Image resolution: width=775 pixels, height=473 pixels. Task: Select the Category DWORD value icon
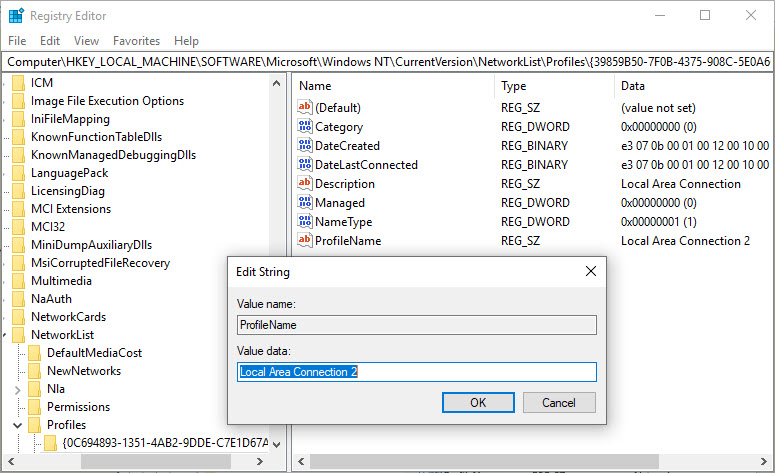[x=304, y=126]
